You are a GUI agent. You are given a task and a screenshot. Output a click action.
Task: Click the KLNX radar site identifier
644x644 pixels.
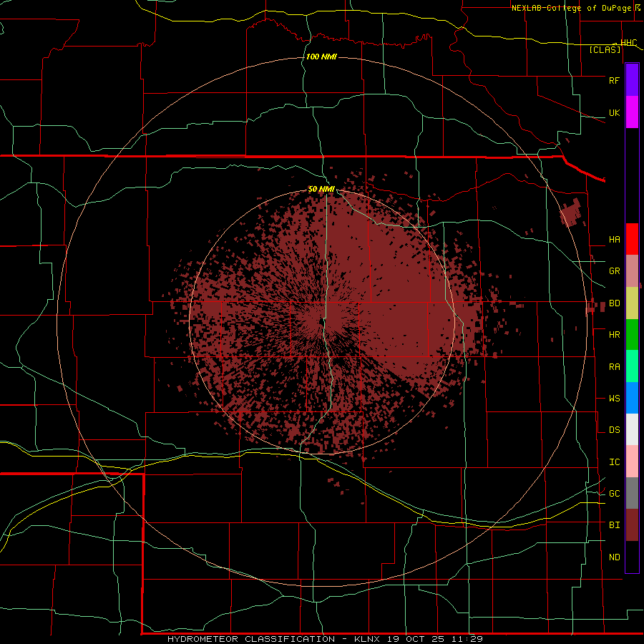tap(367, 639)
